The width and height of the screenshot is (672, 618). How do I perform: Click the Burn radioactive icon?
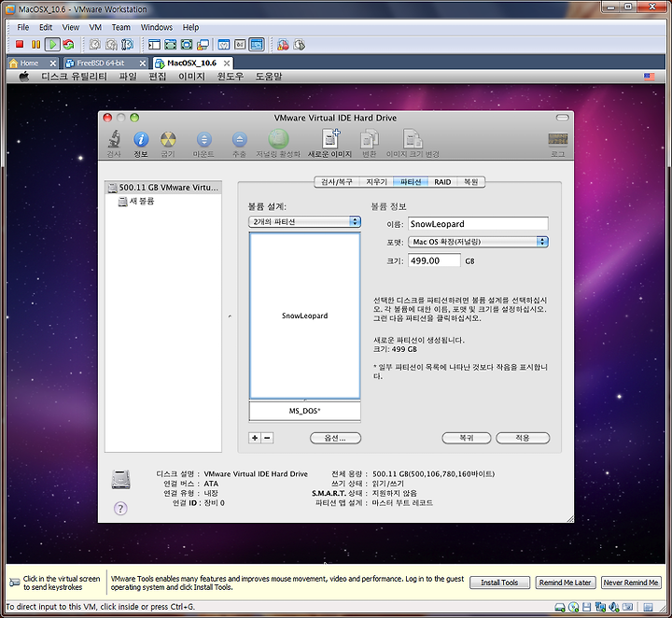(x=168, y=139)
